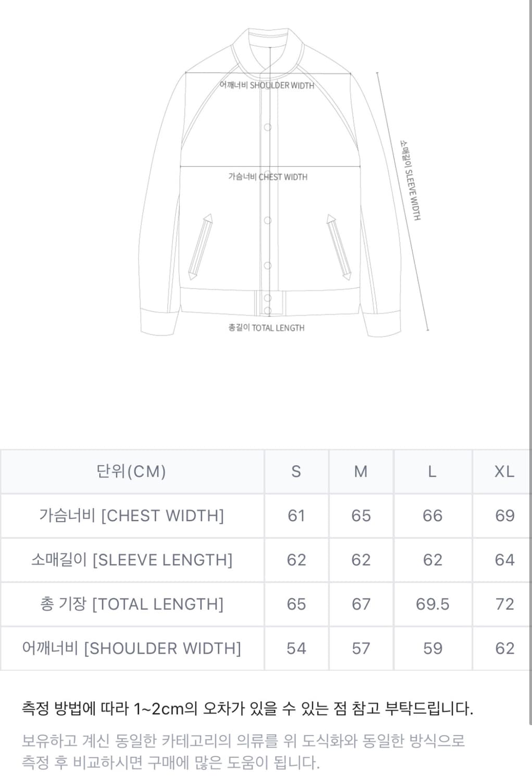Click the S size column header
532x782 pixels.
click(x=296, y=471)
